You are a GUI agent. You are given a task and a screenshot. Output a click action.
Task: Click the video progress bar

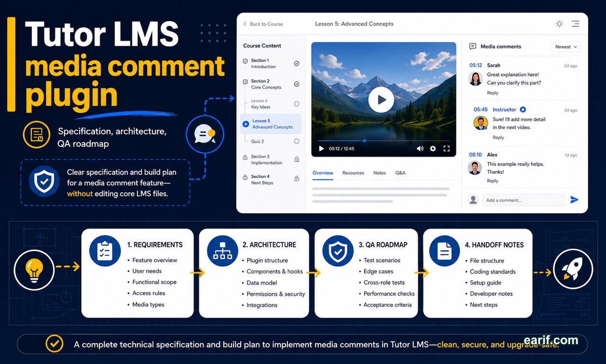(384, 141)
